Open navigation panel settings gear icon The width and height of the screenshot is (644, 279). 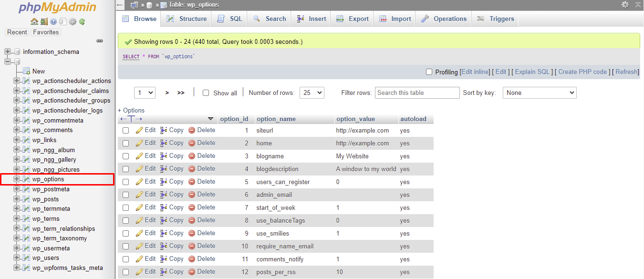[x=73, y=21]
